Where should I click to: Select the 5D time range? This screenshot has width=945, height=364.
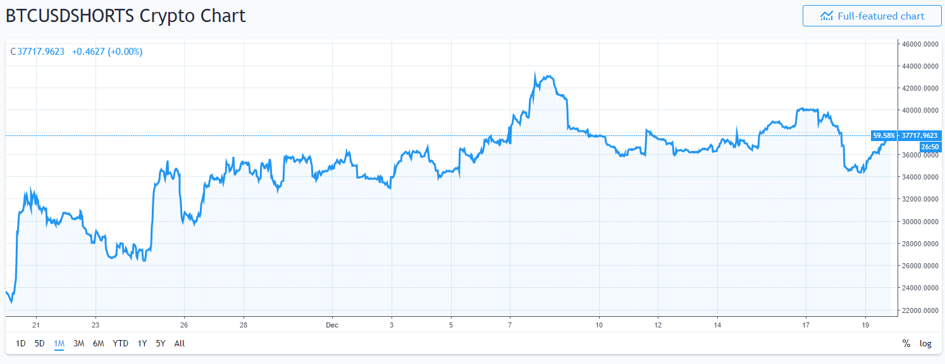coord(39,344)
